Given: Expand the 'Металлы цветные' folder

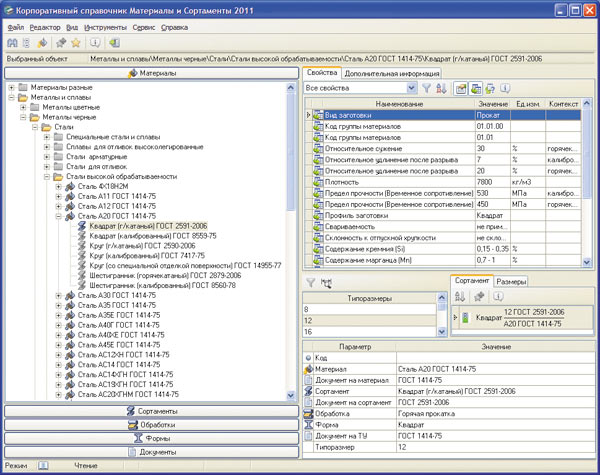Looking at the screenshot, I should (x=23, y=107).
